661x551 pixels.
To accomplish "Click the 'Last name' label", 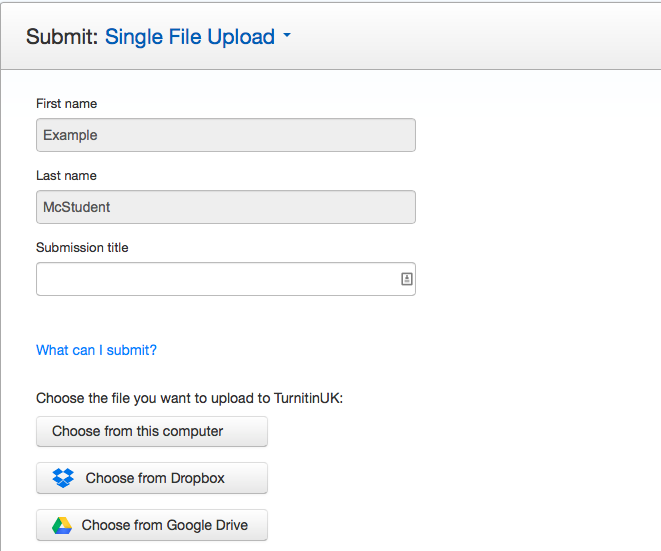I will (x=66, y=175).
